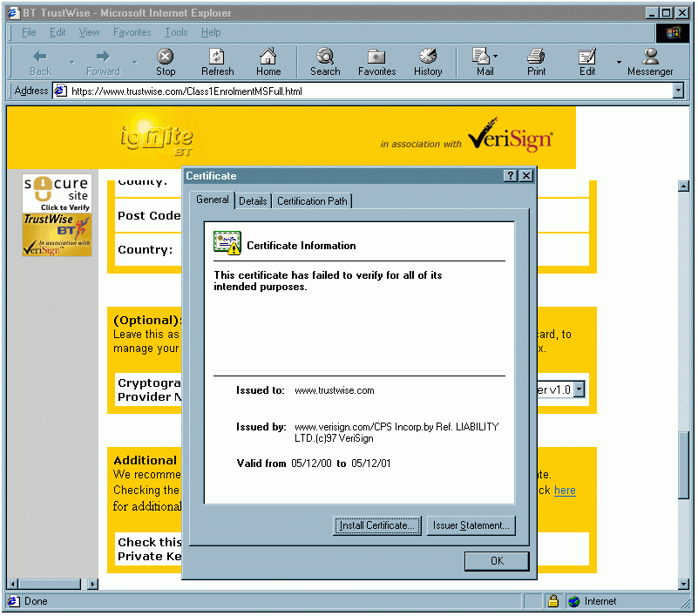
Task: Click the horizontal scrollbar left arrow
Action: pyautogui.click(x=13, y=584)
